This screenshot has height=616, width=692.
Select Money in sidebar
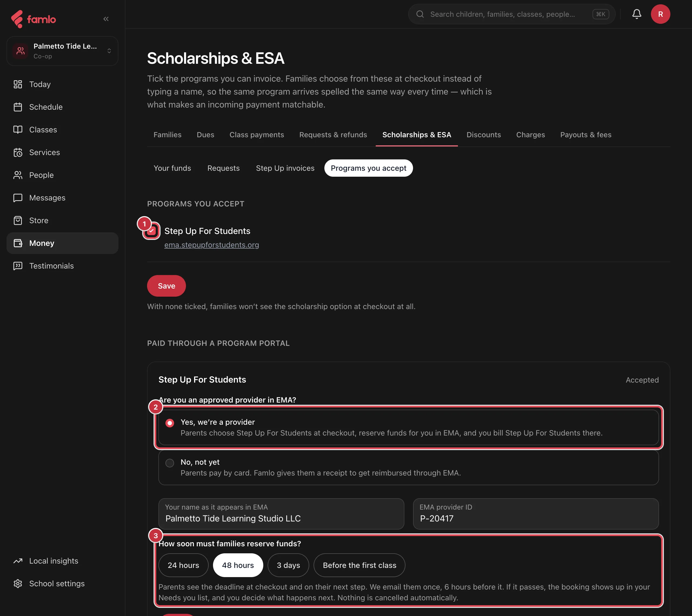(62, 243)
